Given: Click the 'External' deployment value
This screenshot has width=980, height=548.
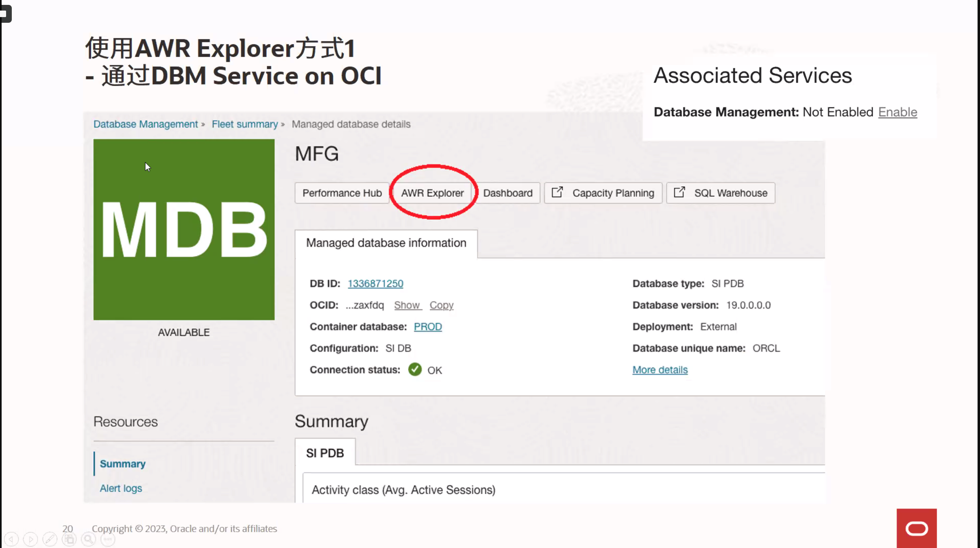Looking at the screenshot, I should pyautogui.click(x=718, y=326).
